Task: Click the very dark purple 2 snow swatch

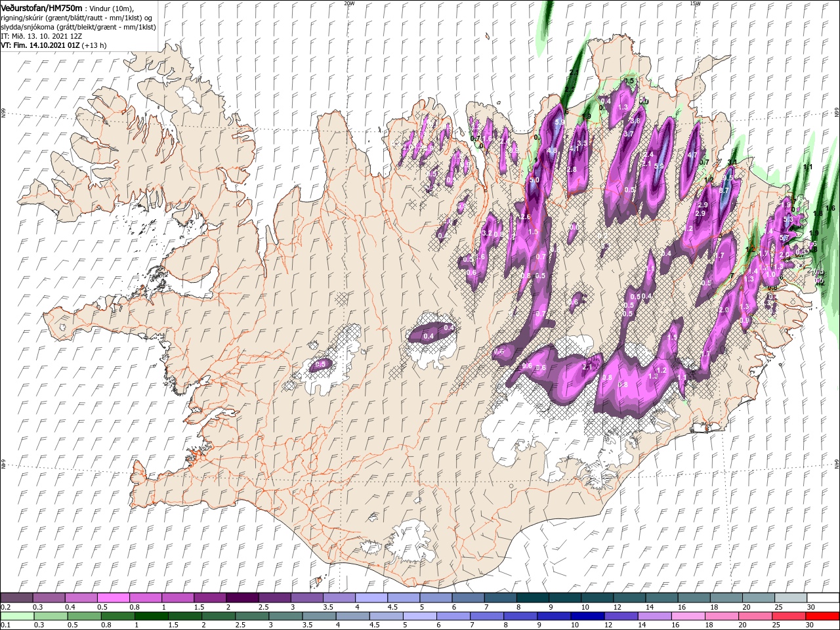Action: click(x=242, y=598)
